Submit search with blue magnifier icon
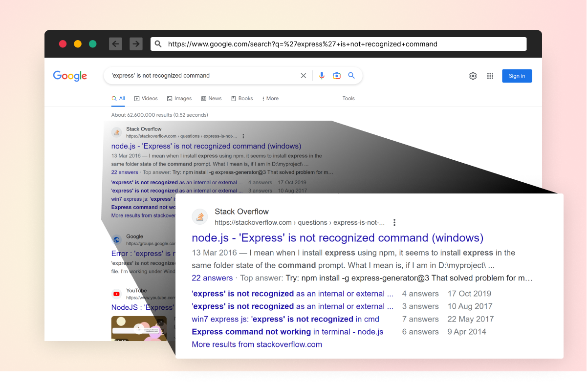 (x=351, y=76)
